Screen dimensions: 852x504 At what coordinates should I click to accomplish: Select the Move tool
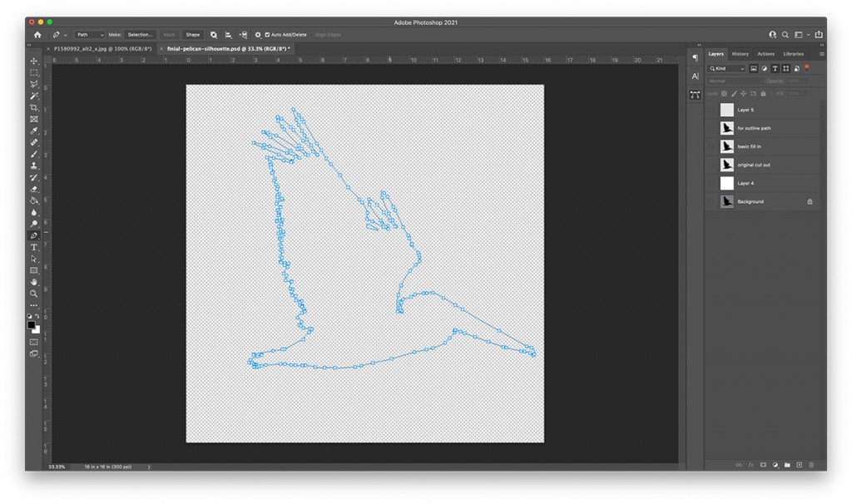click(x=34, y=61)
